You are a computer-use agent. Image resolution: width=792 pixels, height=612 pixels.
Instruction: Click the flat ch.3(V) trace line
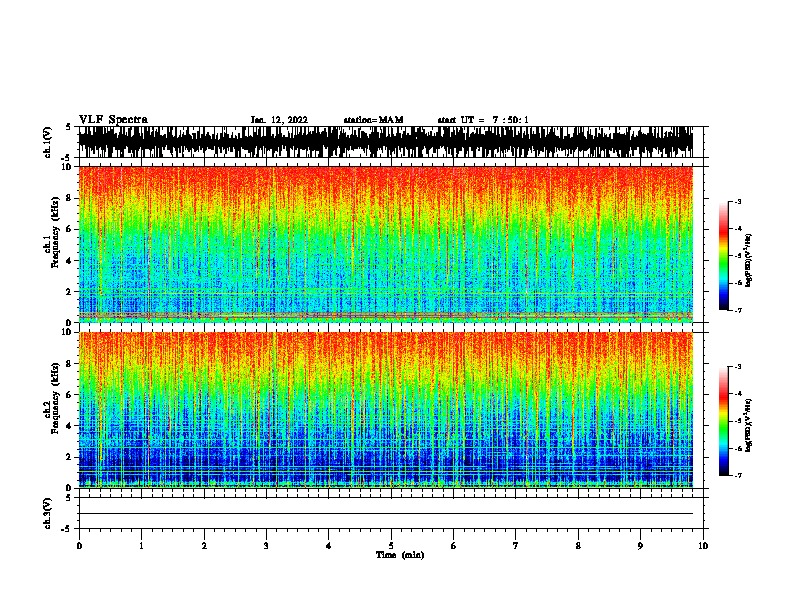[x=386, y=514]
